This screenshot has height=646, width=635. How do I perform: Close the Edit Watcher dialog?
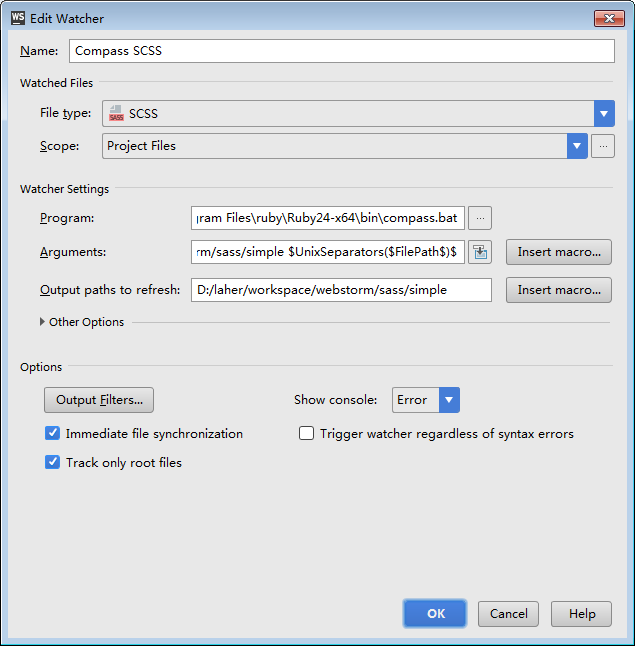609,19
